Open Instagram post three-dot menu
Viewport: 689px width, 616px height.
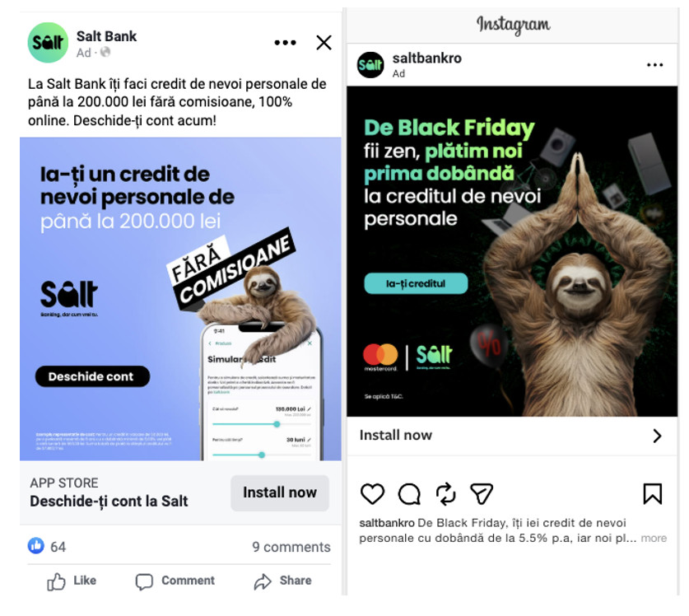coord(654,65)
